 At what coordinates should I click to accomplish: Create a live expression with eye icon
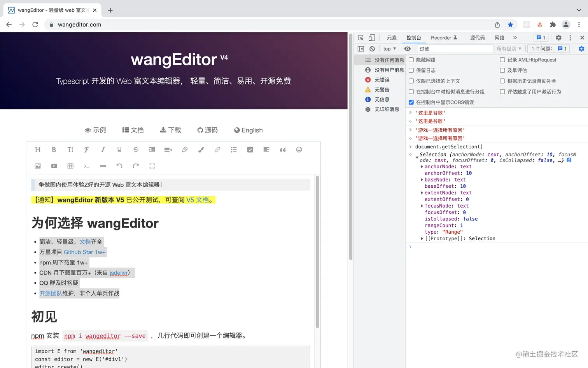click(x=408, y=49)
